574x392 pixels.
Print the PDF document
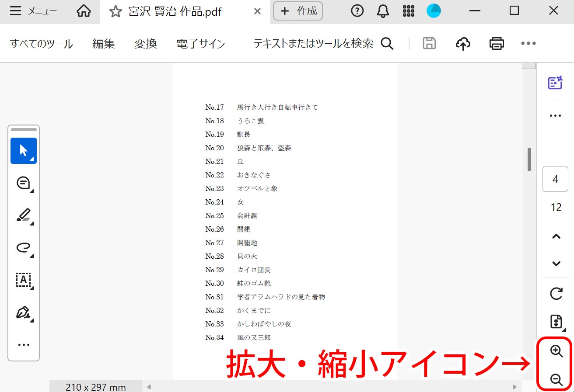point(496,43)
